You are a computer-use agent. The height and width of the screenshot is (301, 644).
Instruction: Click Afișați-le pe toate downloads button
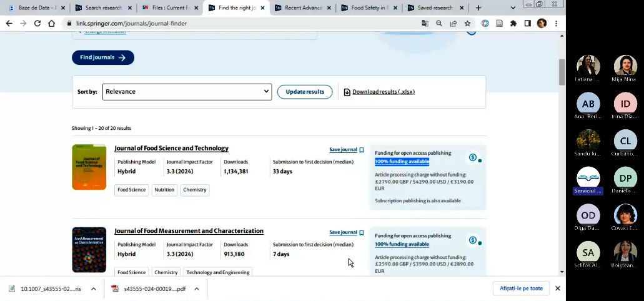tap(521, 289)
